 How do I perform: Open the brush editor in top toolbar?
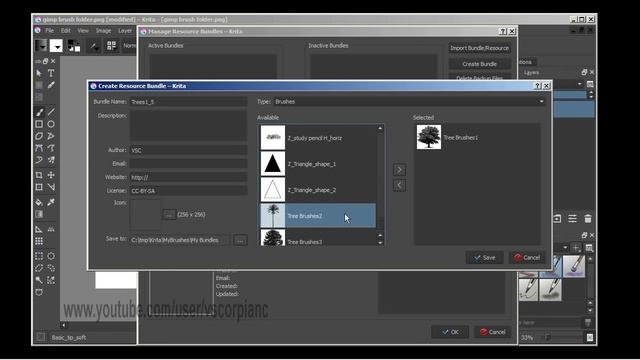click(x=94, y=46)
